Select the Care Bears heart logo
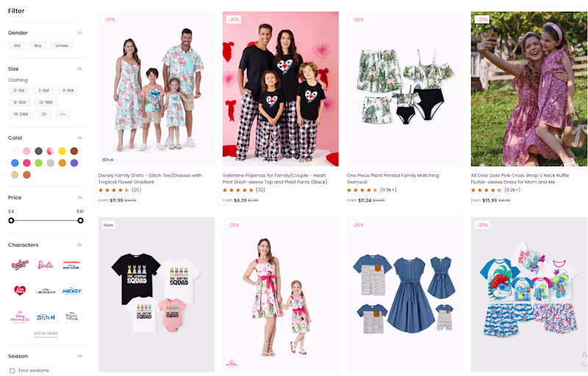The height and width of the screenshot is (376, 588). click(x=20, y=291)
